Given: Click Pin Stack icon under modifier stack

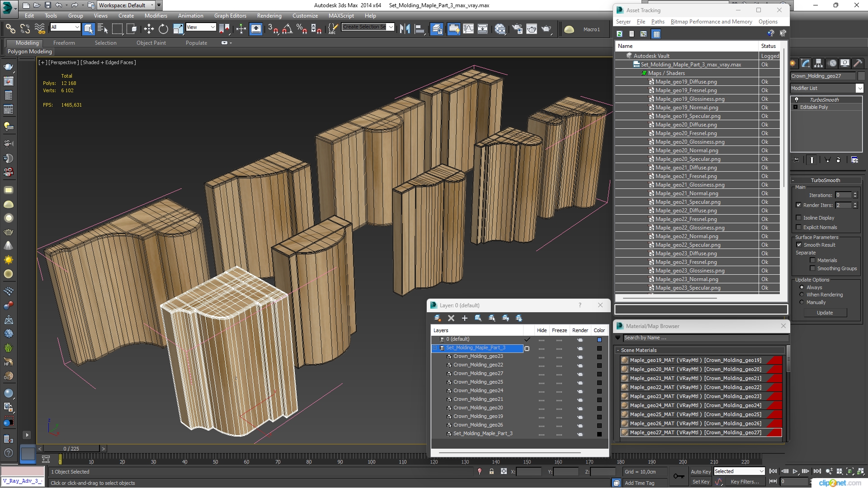Looking at the screenshot, I should click(x=796, y=160).
